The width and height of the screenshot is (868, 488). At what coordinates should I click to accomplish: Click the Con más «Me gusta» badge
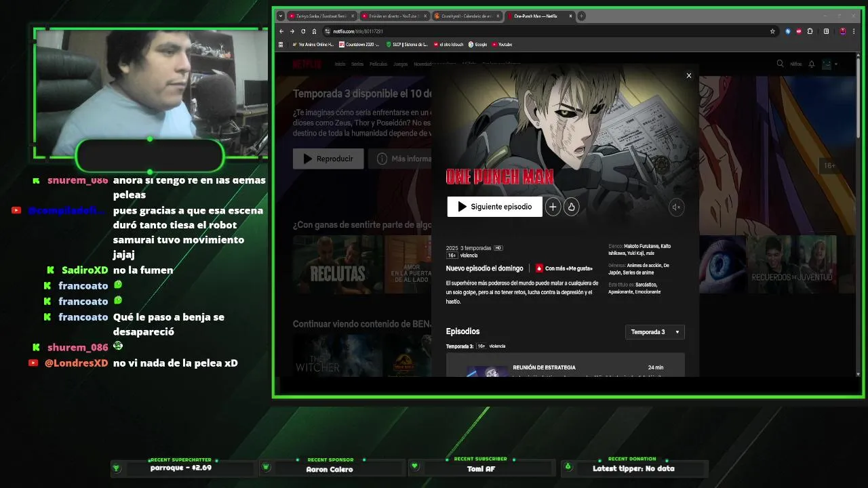(564, 268)
